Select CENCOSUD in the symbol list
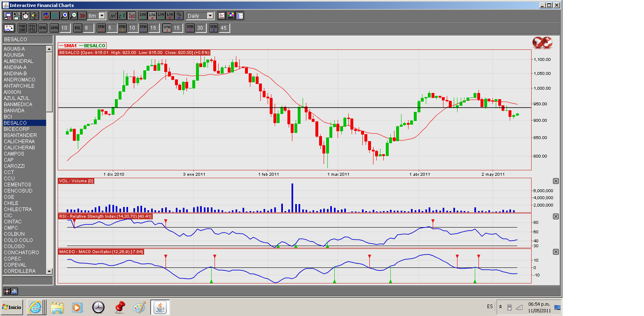Screen dimensions: 644x316 18,191
